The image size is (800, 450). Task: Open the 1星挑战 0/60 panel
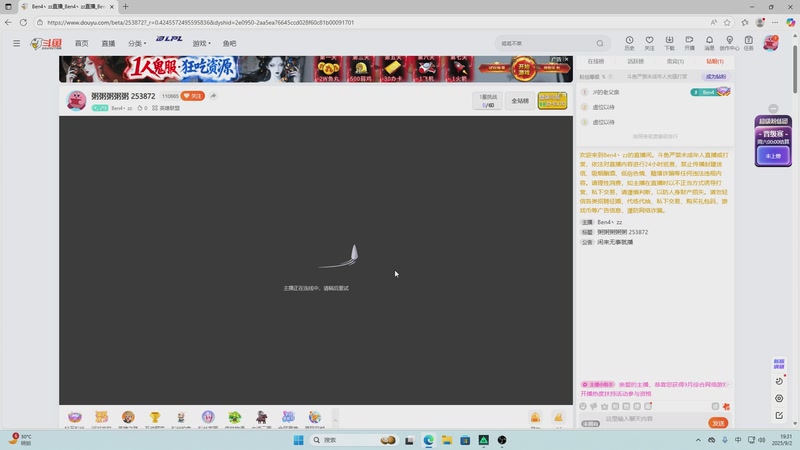(488, 101)
